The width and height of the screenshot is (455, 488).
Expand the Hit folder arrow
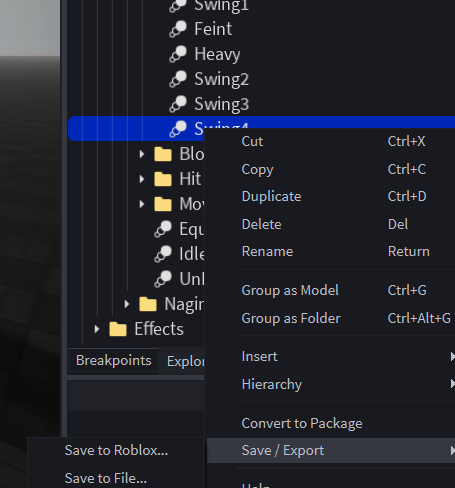(x=142, y=179)
